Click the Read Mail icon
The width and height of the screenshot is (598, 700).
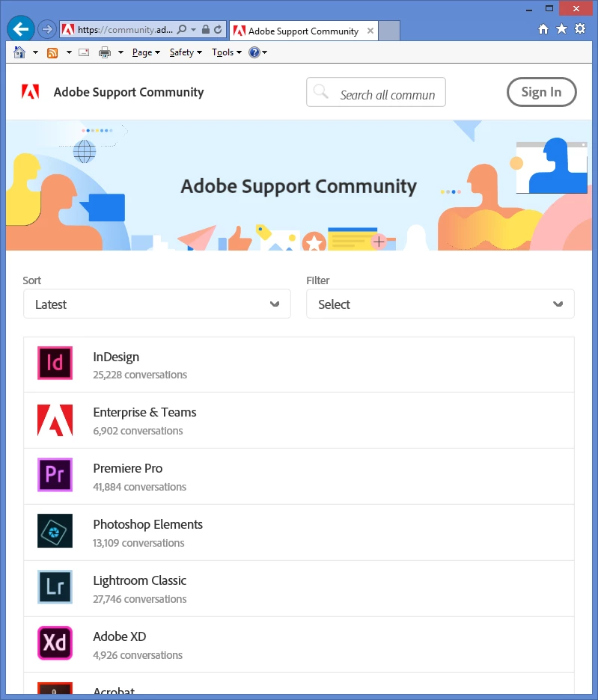pyautogui.click(x=84, y=52)
